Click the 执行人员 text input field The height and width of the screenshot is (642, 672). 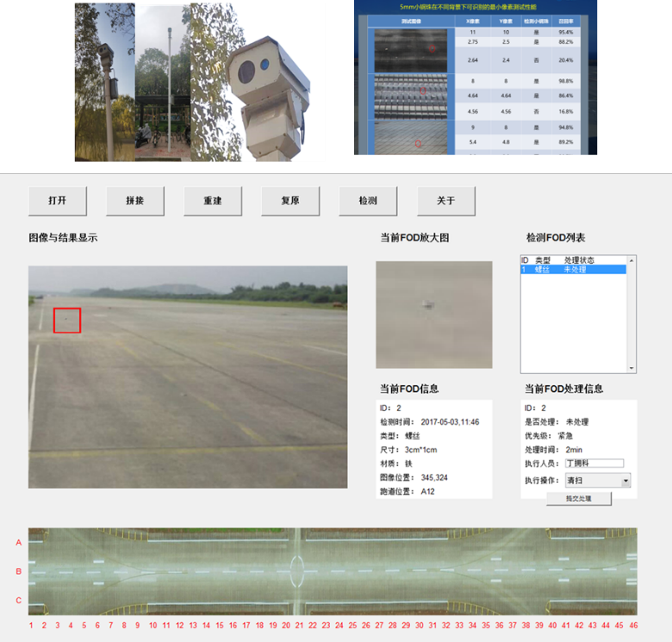(x=594, y=464)
